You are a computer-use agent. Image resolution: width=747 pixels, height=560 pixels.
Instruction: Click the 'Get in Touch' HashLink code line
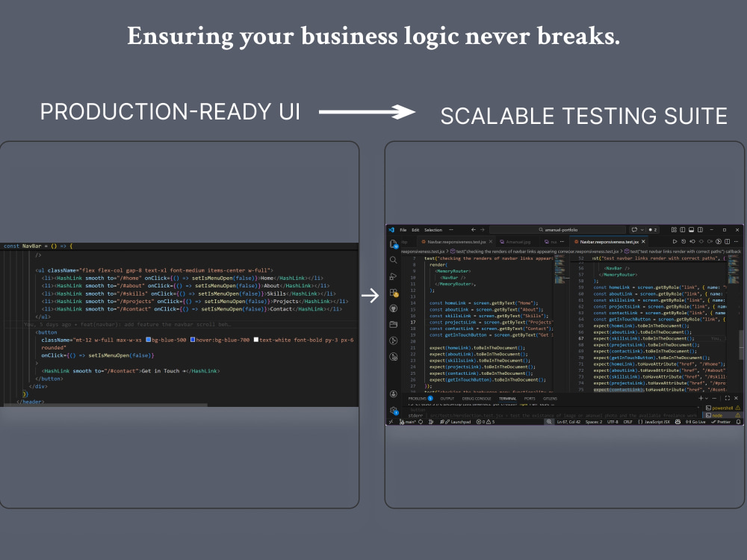[x=130, y=371]
